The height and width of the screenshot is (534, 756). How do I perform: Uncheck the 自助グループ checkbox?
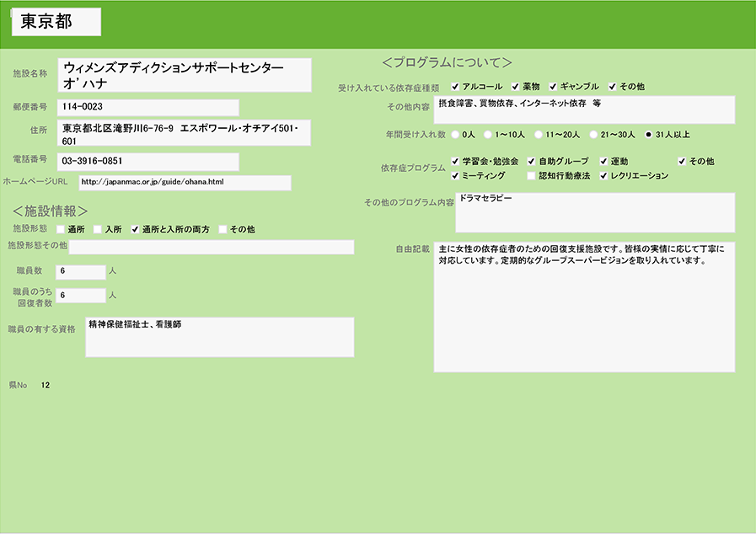tap(531, 161)
